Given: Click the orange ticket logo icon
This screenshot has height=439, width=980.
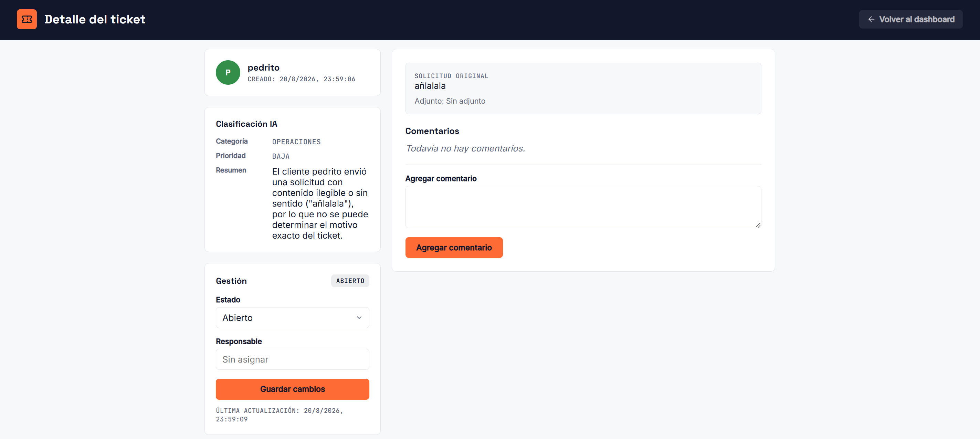Looking at the screenshot, I should [x=27, y=19].
